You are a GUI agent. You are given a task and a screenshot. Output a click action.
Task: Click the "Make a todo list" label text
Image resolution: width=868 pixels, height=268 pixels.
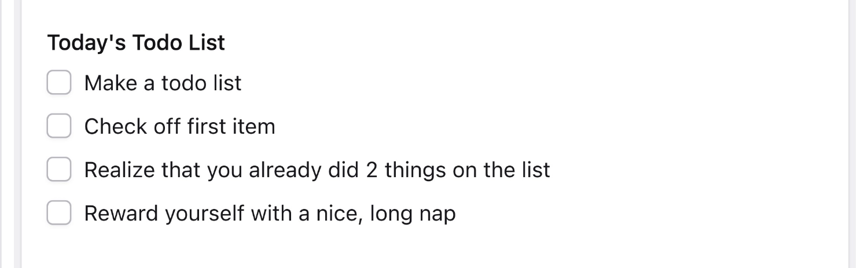click(x=163, y=83)
